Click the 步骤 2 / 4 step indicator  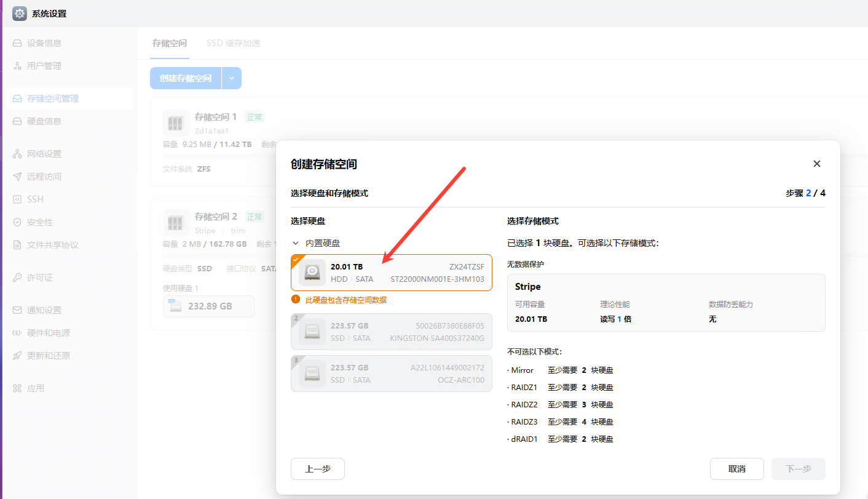pyautogui.click(x=805, y=193)
